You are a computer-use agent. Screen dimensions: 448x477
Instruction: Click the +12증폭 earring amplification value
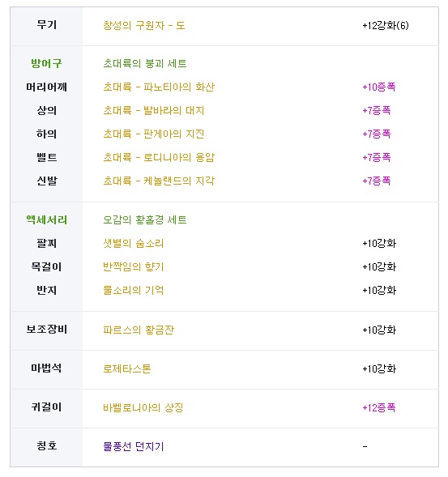click(379, 407)
